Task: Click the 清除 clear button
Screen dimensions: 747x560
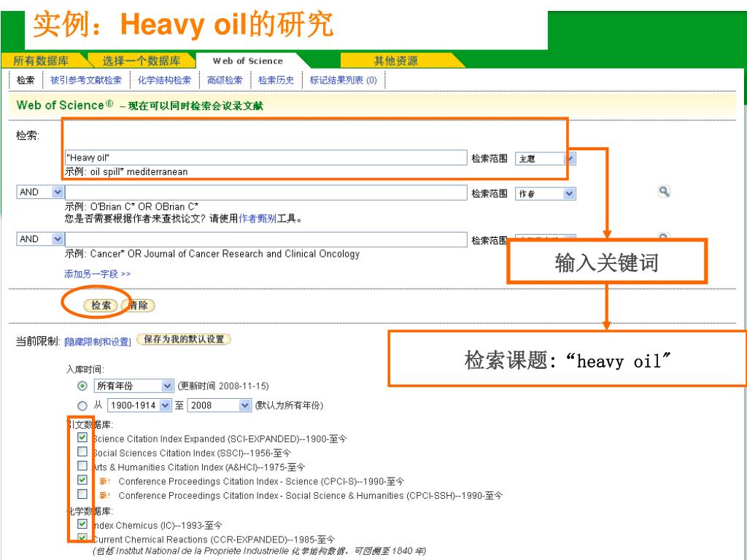Action: pos(139,306)
